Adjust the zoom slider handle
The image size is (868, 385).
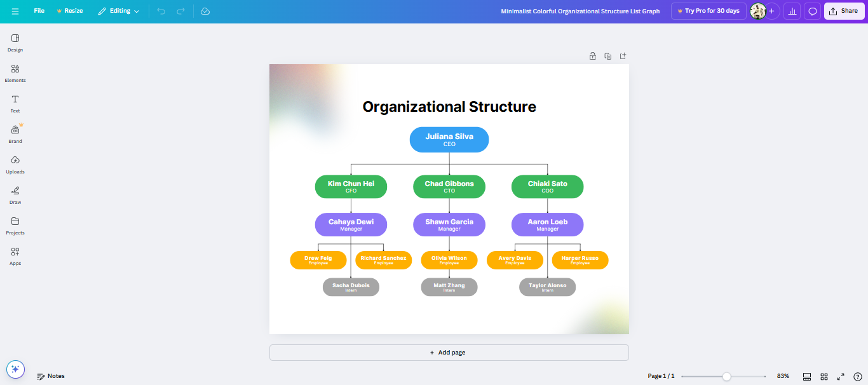(726, 376)
